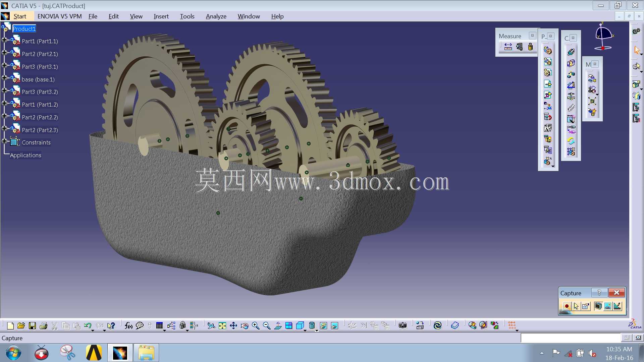
Task: Apply a Coincidence Constraint
Action: coord(571,52)
